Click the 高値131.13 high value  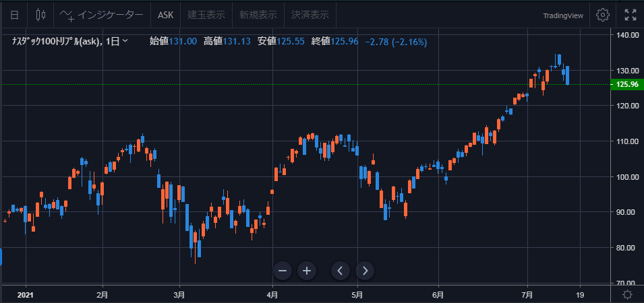(x=227, y=42)
